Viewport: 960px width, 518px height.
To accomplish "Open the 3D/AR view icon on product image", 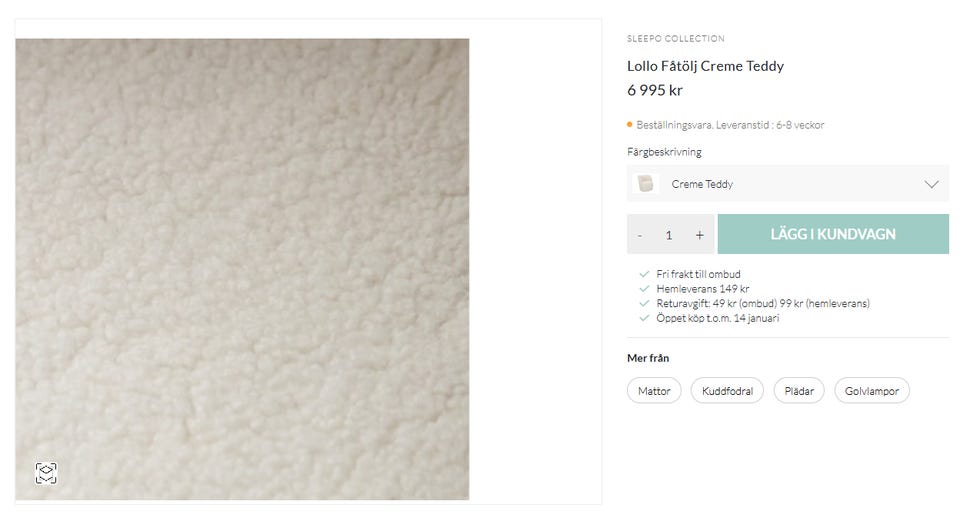I will [x=46, y=473].
